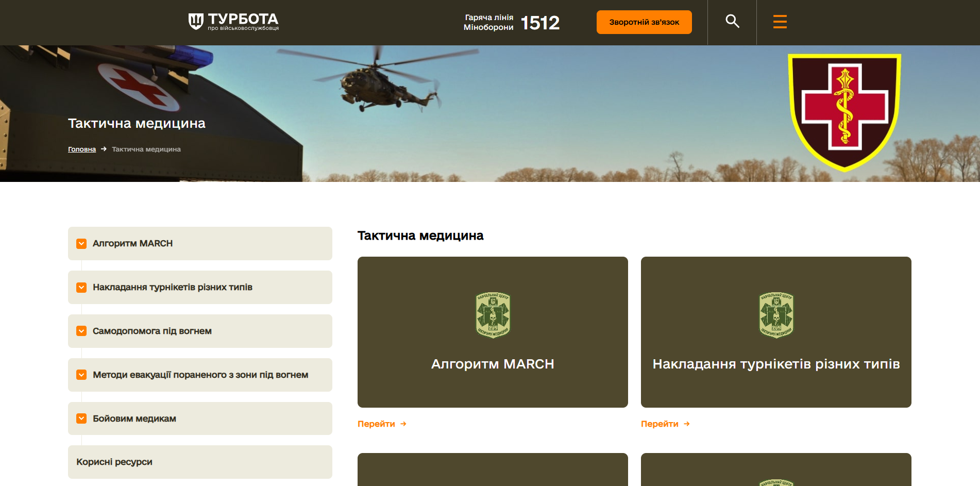Click the Зворотній зв'язок button
This screenshot has width=980, height=486.
pos(644,22)
